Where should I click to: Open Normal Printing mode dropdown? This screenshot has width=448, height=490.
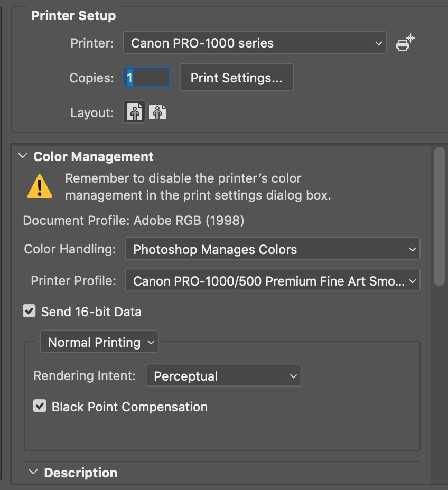(x=99, y=342)
